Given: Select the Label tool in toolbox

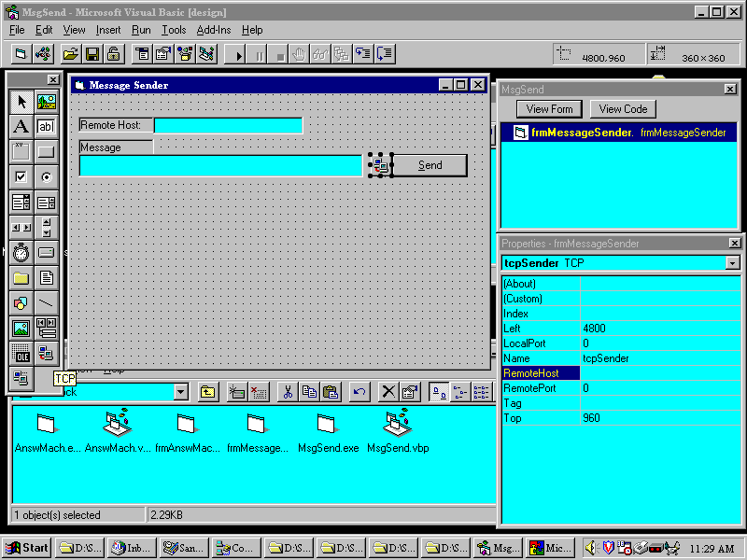Looking at the screenshot, I should pyautogui.click(x=21, y=127).
